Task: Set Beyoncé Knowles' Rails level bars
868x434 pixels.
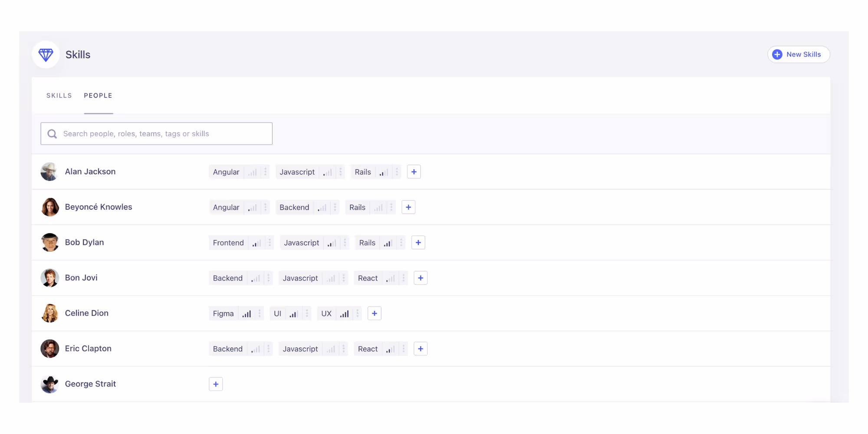Action: [x=378, y=208]
